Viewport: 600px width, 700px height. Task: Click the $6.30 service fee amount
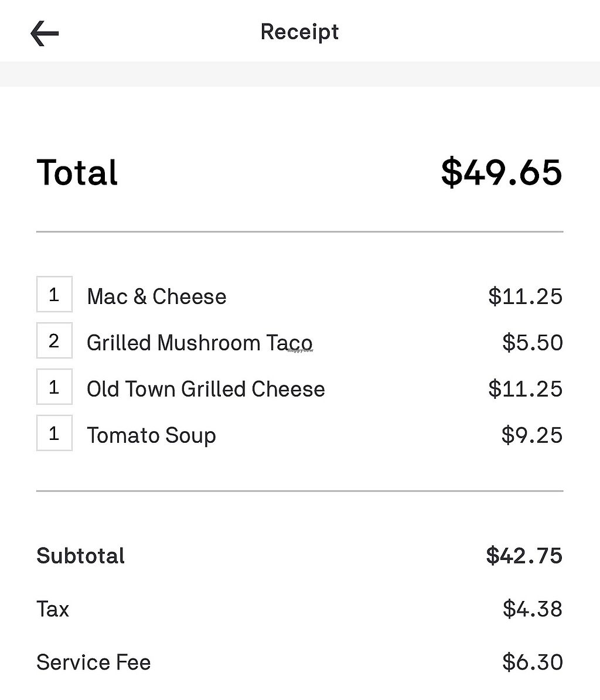pyautogui.click(x=532, y=663)
